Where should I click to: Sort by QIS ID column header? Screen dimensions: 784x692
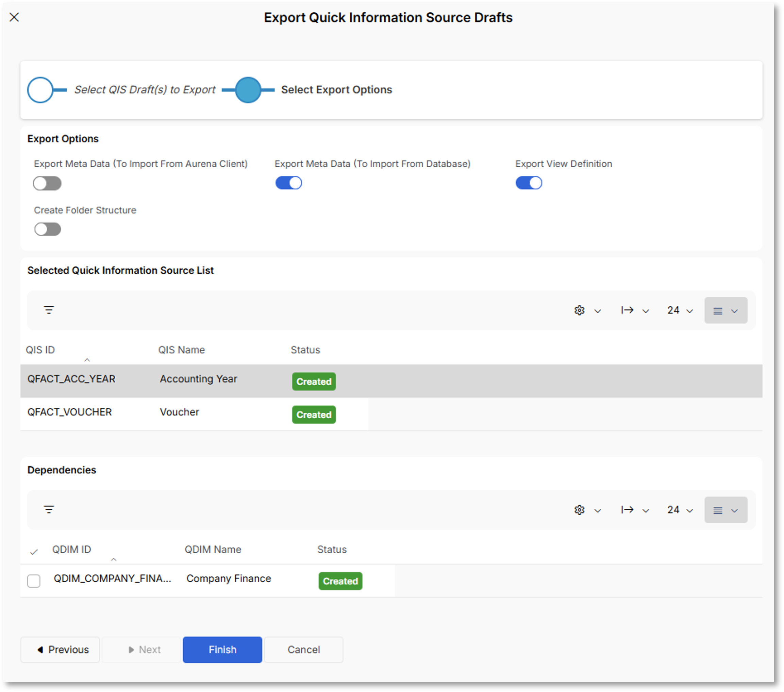point(40,350)
